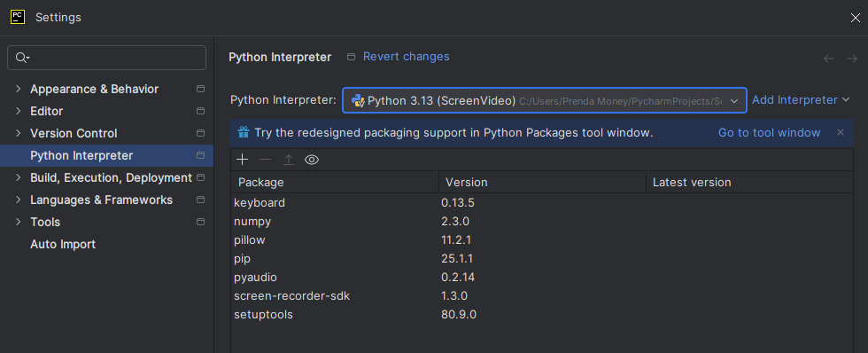Expand the Editor settings section
The height and width of the screenshot is (353, 868).
(19, 111)
